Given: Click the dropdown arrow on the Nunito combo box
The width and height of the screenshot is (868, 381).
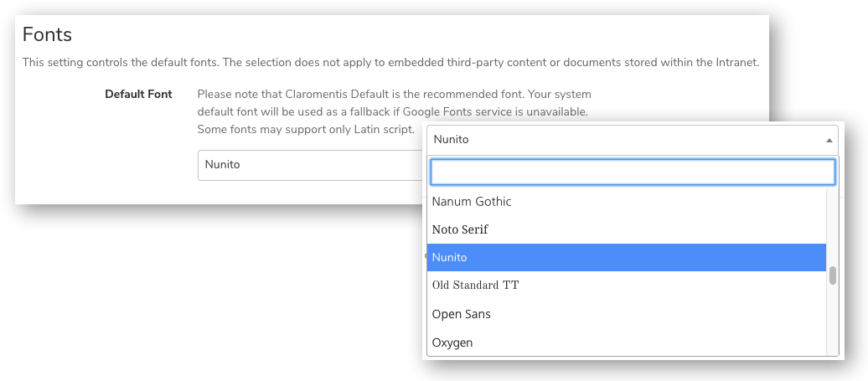Looking at the screenshot, I should (829, 141).
